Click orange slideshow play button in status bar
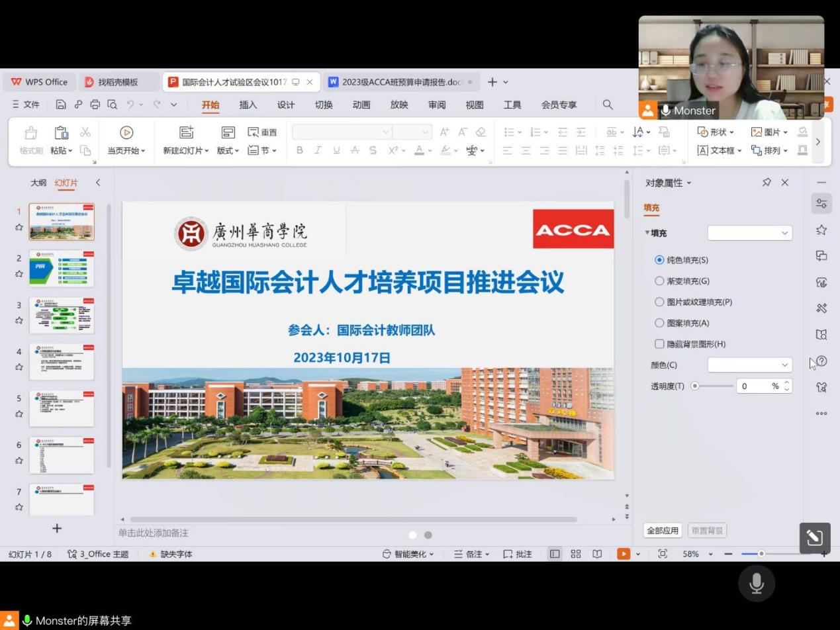The image size is (840, 630). 623,554
